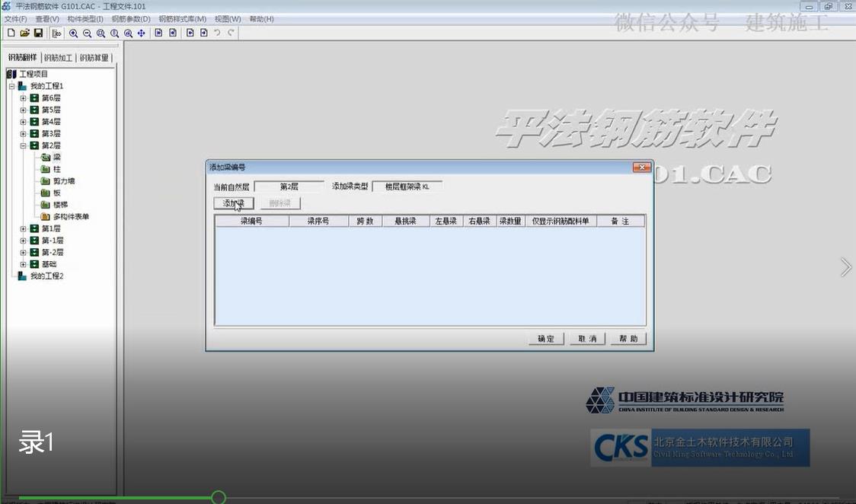
Task: Click the Undo arrow icon
Action: coord(217,33)
